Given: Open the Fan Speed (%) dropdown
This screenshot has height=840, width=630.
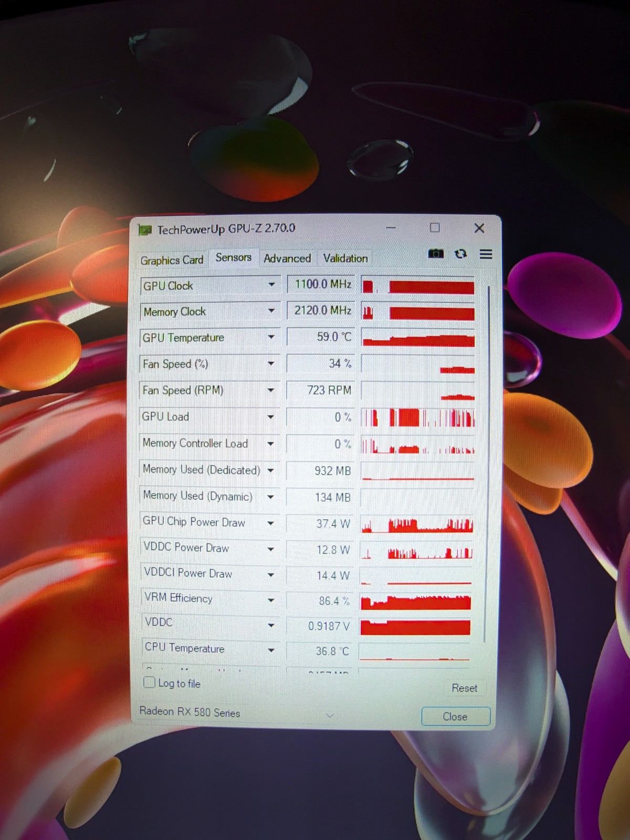Looking at the screenshot, I should tap(271, 363).
